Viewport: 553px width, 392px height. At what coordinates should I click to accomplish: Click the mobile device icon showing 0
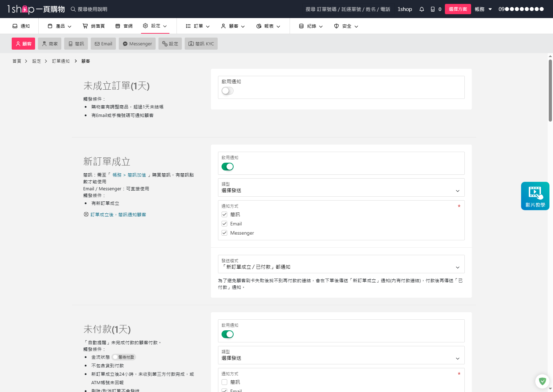pyautogui.click(x=435, y=9)
